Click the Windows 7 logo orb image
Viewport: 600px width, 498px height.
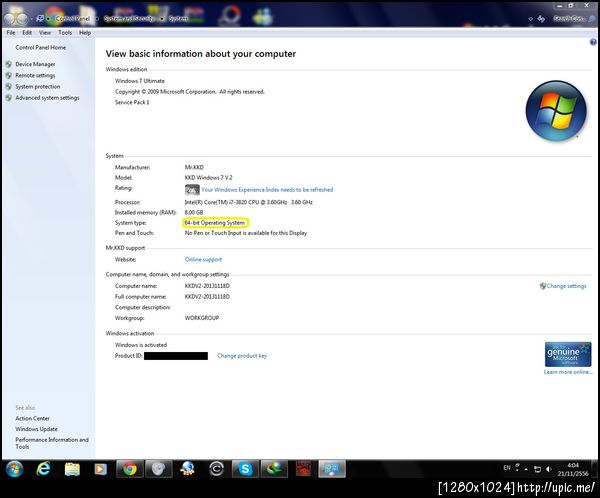(556, 111)
